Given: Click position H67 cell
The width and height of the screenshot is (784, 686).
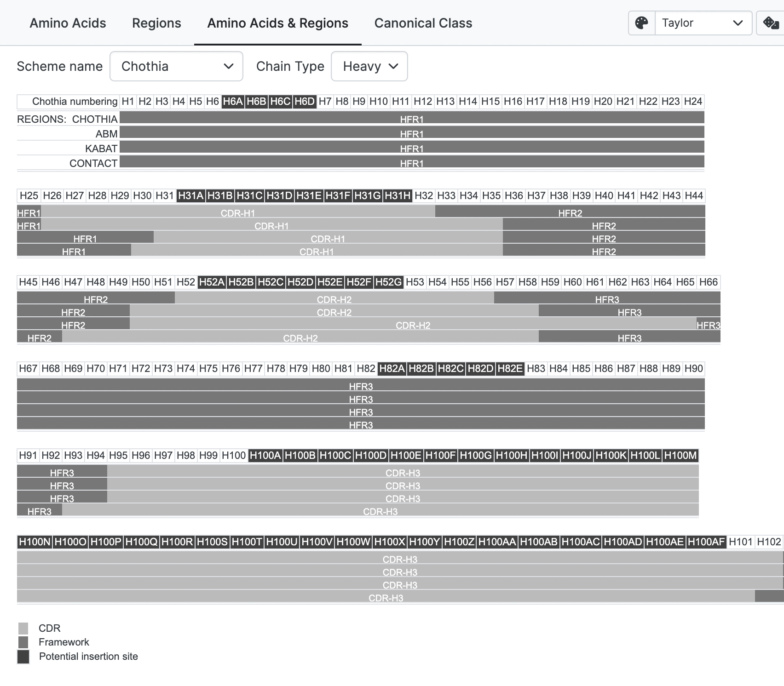Looking at the screenshot, I should [28, 368].
